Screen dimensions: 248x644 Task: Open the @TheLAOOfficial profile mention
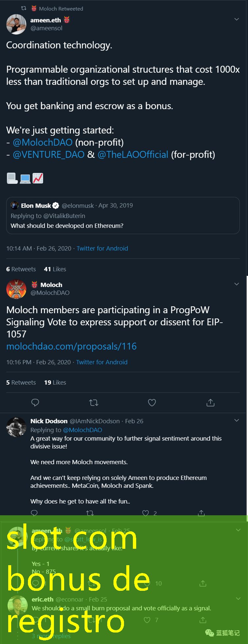pyautogui.click(x=133, y=155)
